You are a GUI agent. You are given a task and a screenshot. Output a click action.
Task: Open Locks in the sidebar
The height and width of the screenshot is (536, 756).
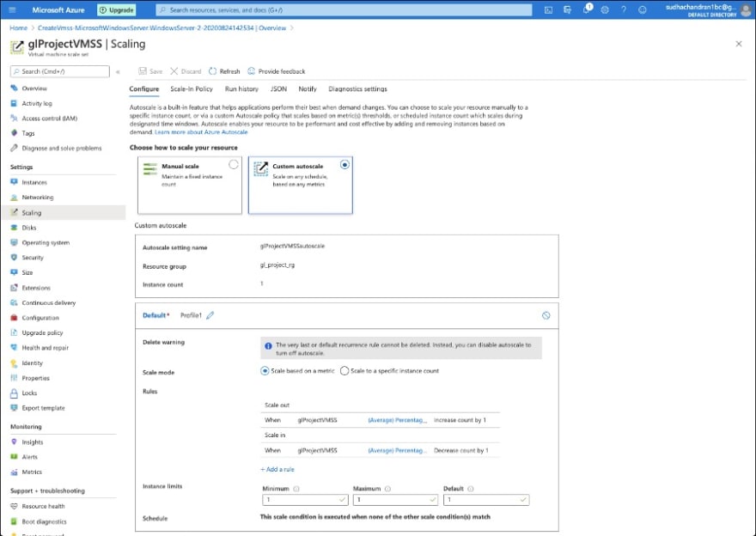point(29,393)
